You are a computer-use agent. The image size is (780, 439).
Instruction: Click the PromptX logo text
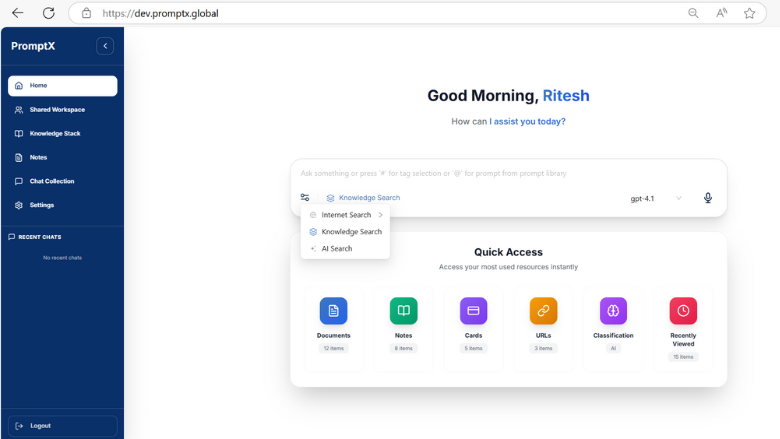pos(33,46)
